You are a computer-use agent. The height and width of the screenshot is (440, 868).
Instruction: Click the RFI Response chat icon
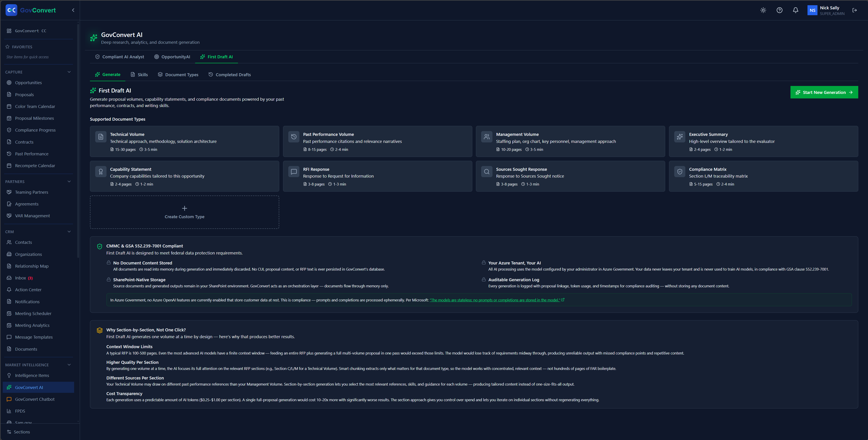(x=294, y=172)
